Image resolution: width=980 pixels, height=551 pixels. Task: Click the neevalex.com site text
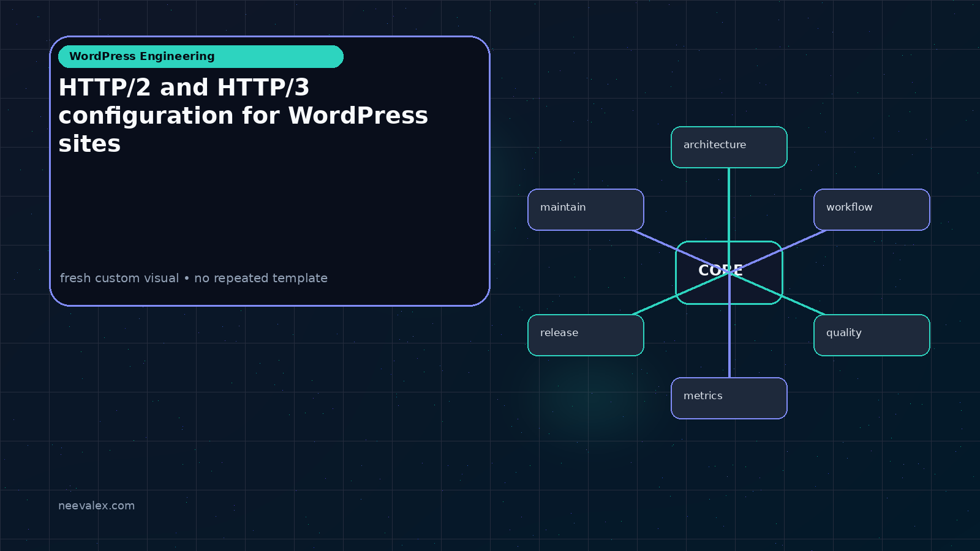pos(96,506)
